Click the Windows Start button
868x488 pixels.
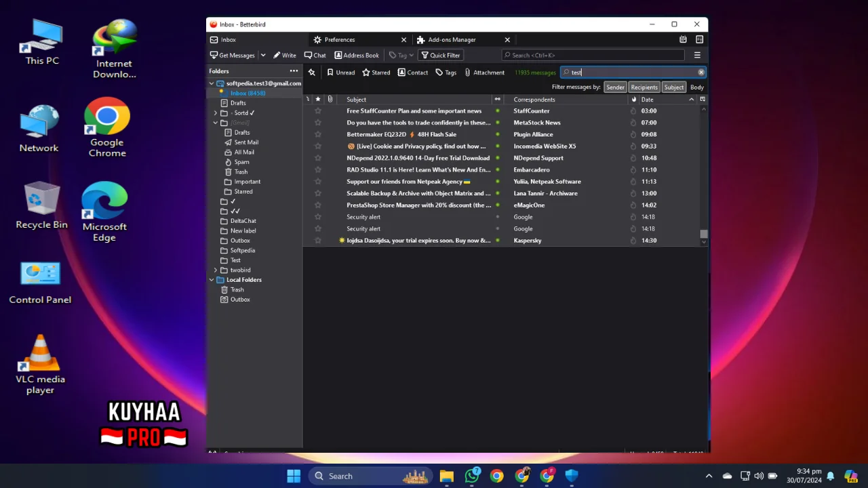coord(294,476)
